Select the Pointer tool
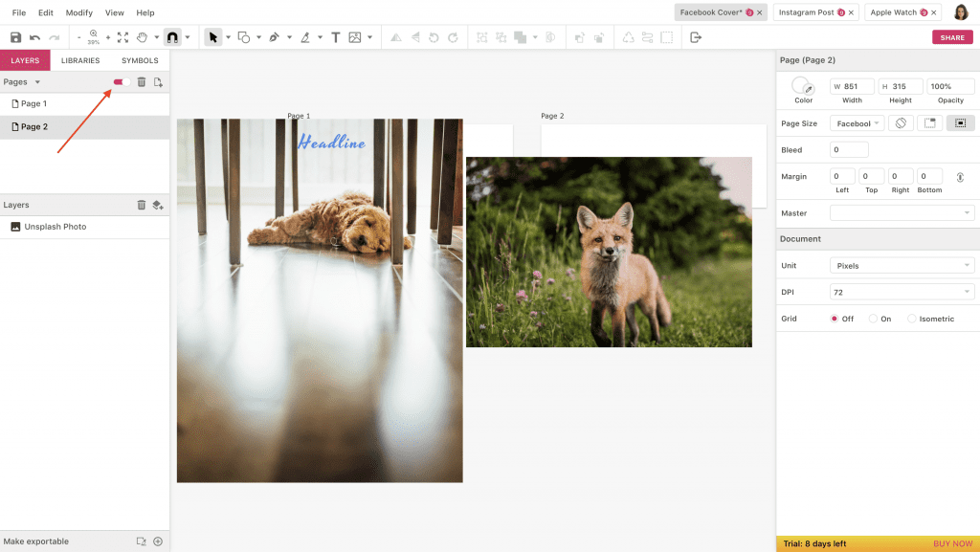The image size is (980, 552). (x=212, y=37)
